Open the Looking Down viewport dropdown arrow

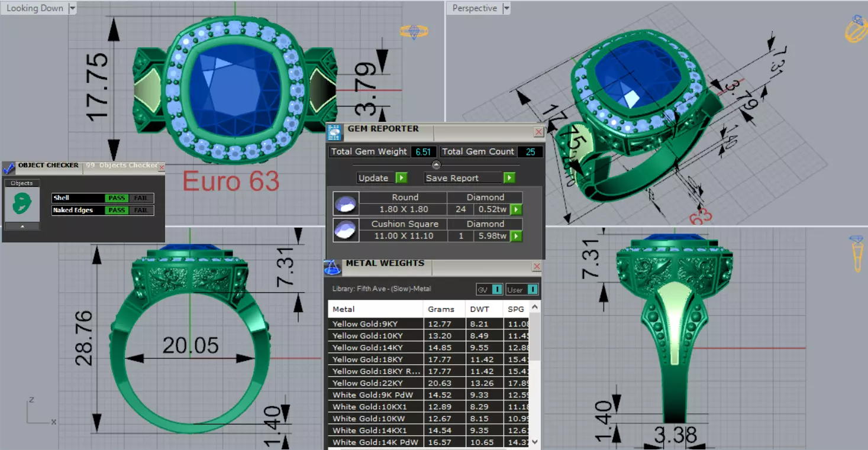click(x=72, y=8)
